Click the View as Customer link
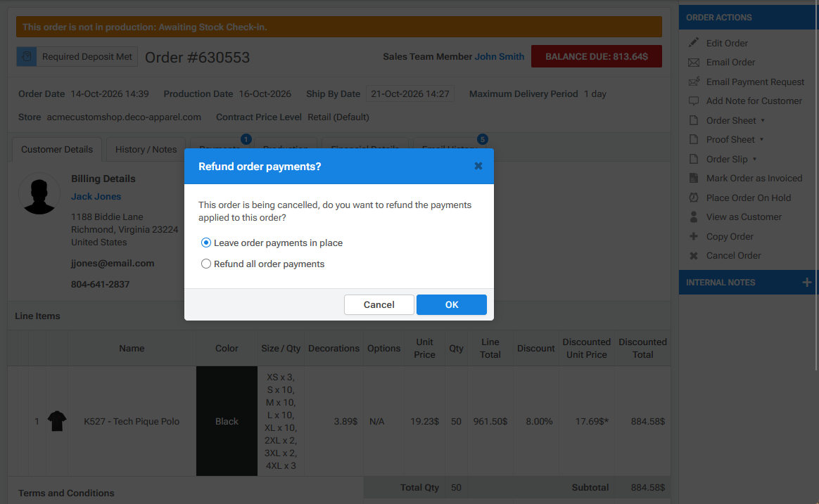Screen dimensions: 819x504 point(744,217)
